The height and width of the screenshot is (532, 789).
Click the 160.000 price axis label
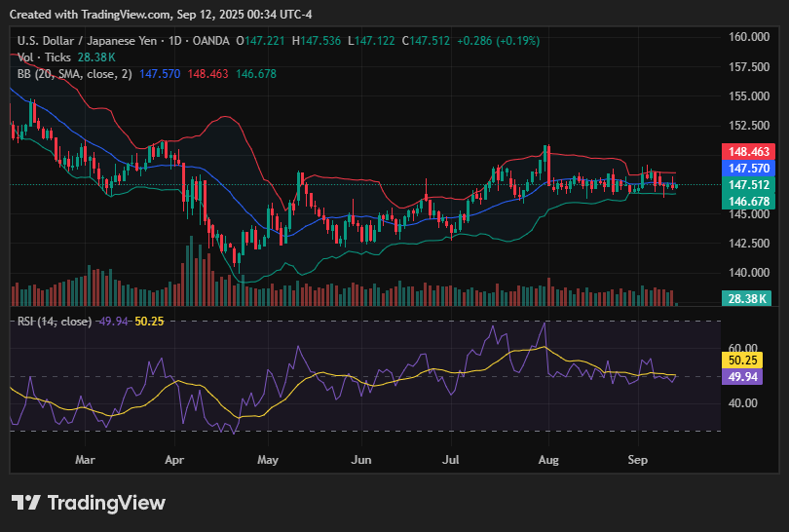click(x=749, y=37)
